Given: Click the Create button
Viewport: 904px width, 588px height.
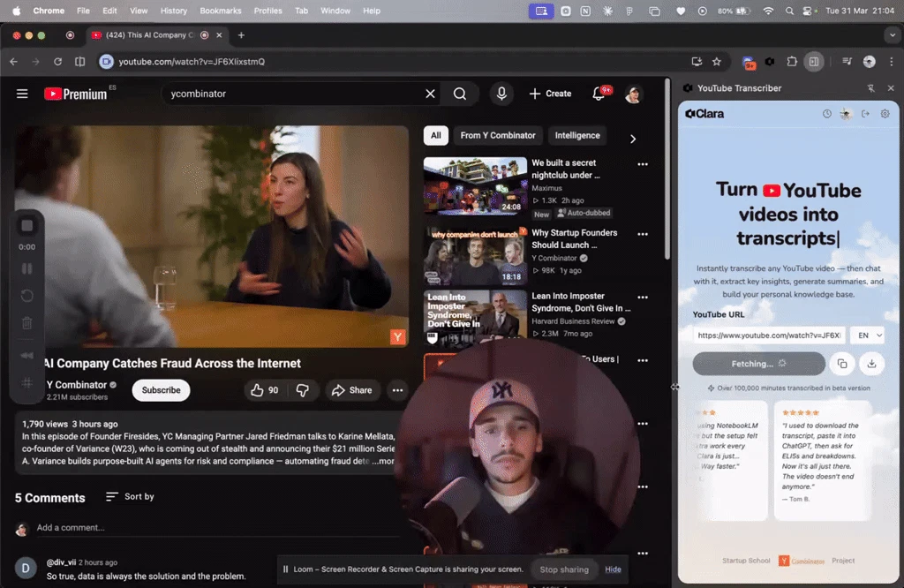Looking at the screenshot, I should 550,94.
